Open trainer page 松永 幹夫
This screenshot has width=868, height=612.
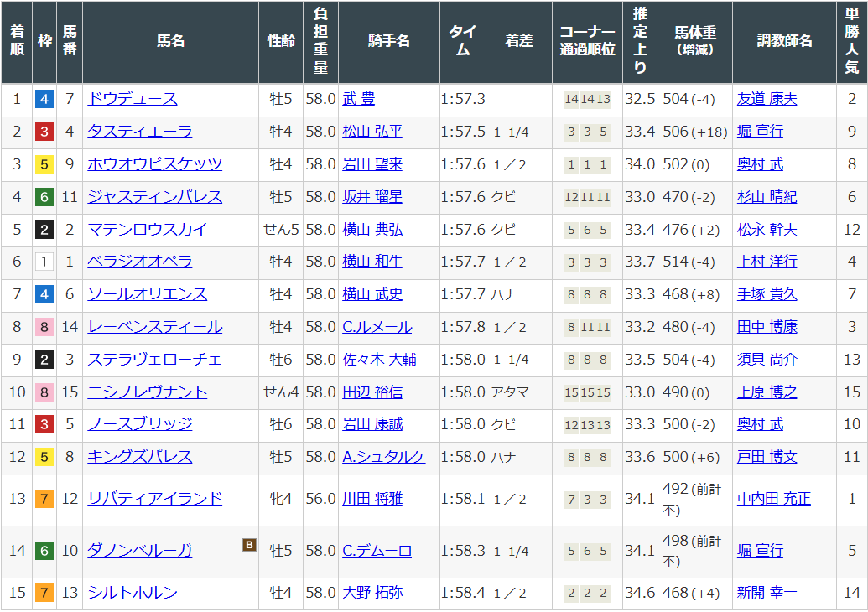click(x=767, y=230)
